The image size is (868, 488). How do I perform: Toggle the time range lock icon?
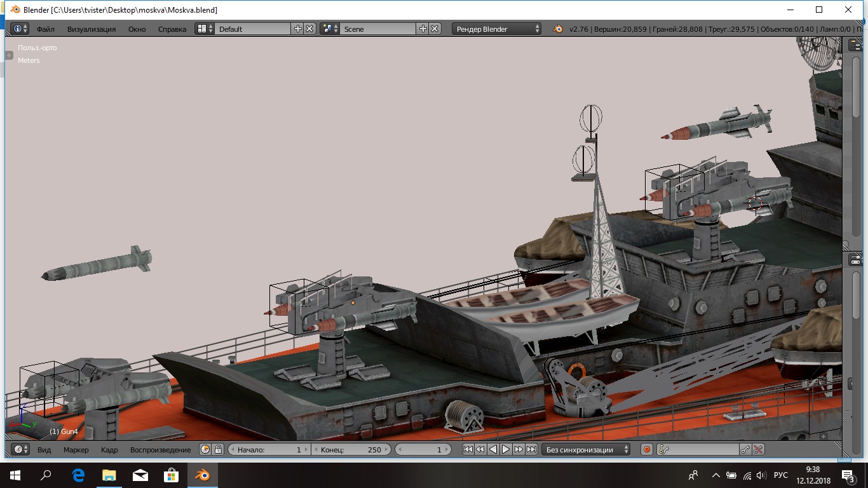(218, 449)
